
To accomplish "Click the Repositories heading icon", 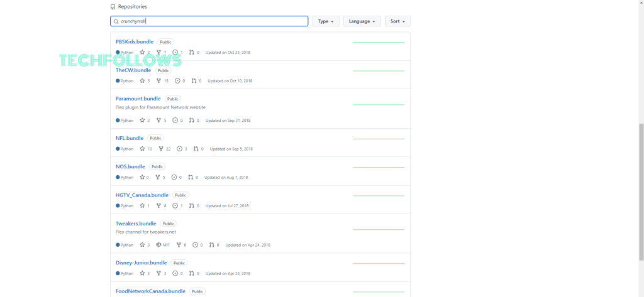I will point(113,6).
